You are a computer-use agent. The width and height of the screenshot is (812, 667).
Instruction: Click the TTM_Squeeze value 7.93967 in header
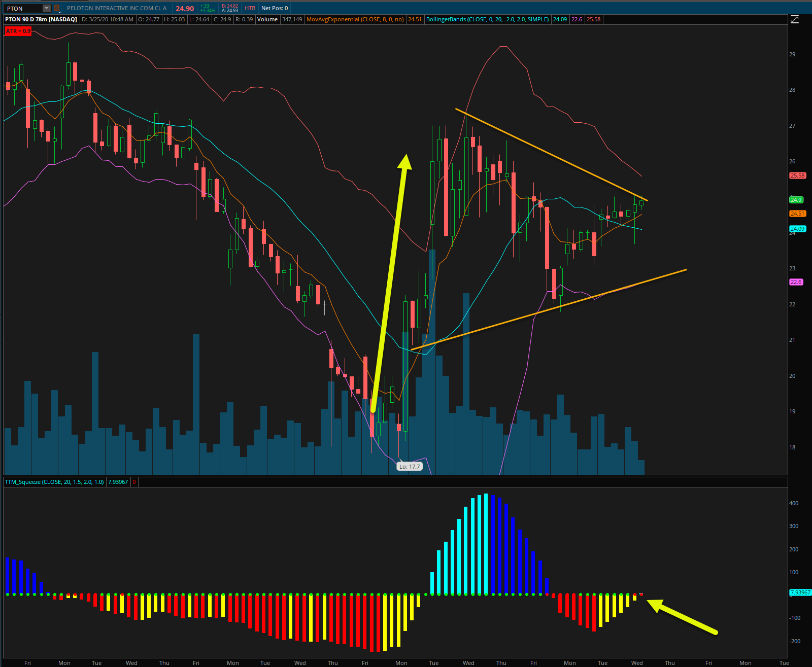(x=118, y=482)
